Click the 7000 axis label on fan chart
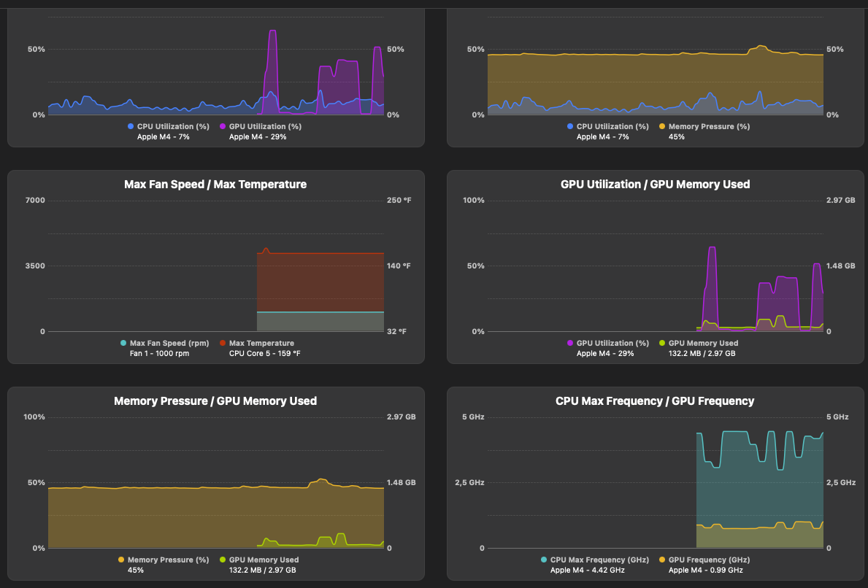This screenshot has height=588, width=868. click(34, 201)
